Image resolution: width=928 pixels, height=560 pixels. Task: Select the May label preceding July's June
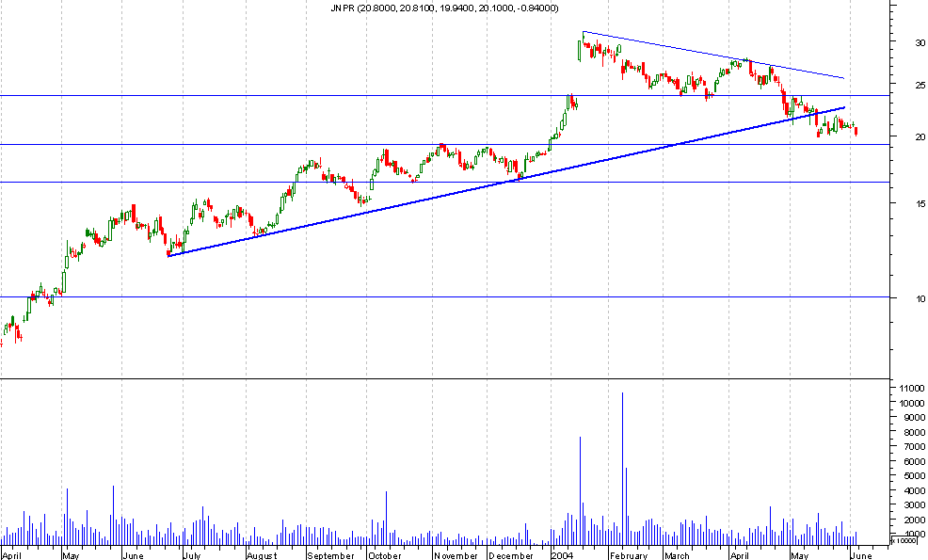pos(71,556)
